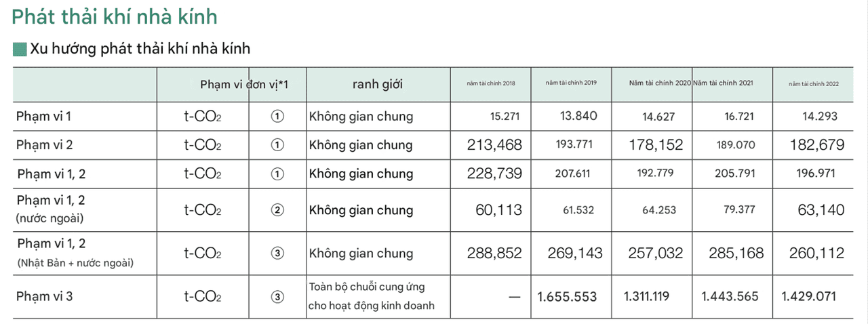
Task: Click the dash in the Phạm vi 3 row
Action: pos(514,297)
